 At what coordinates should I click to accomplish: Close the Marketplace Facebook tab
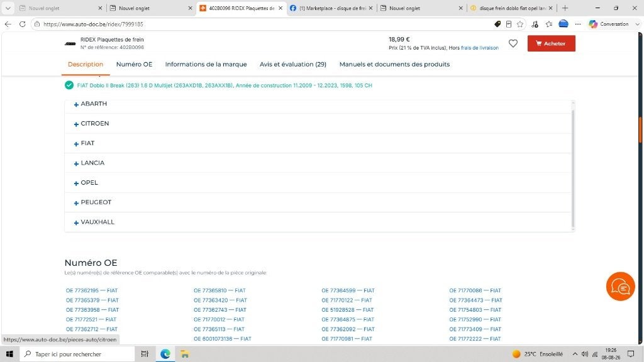pyautogui.click(x=370, y=8)
